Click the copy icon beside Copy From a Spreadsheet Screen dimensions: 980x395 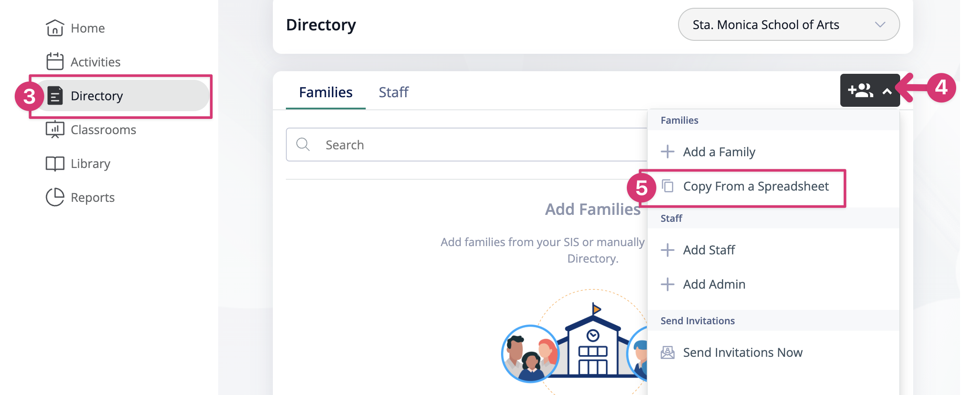coord(668,186)
